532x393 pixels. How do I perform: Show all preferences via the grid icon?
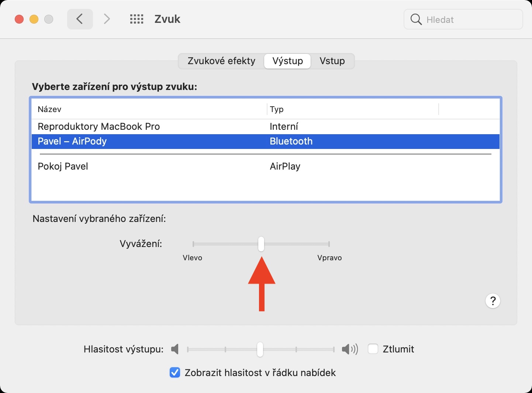click(137, 19)
